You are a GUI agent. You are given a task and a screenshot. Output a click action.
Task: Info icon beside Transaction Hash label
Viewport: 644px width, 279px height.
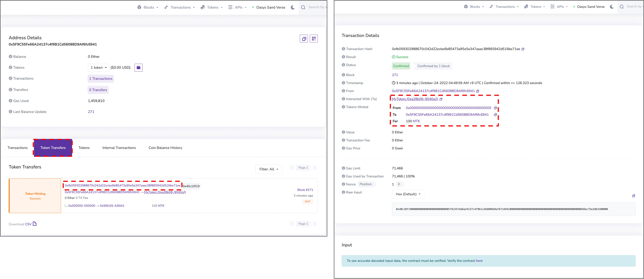[344, 49]
